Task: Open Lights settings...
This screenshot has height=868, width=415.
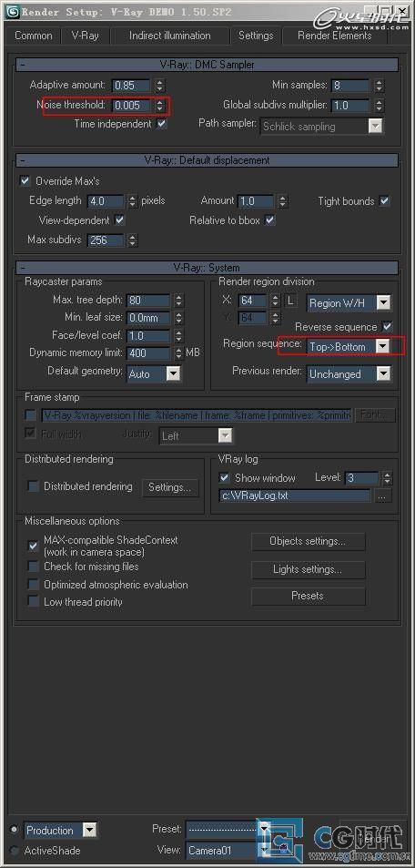Action: [308, 569]
